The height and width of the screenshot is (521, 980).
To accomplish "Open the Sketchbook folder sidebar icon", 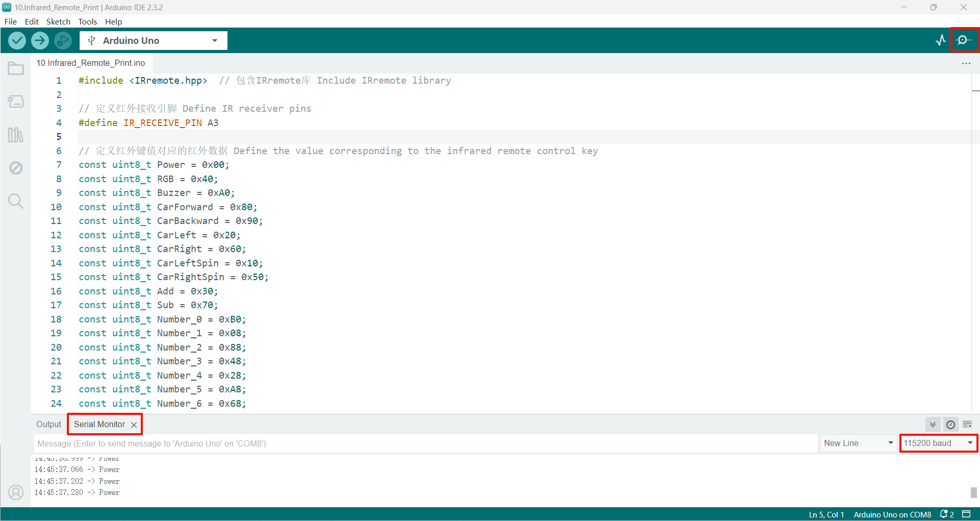I will 16,68.
